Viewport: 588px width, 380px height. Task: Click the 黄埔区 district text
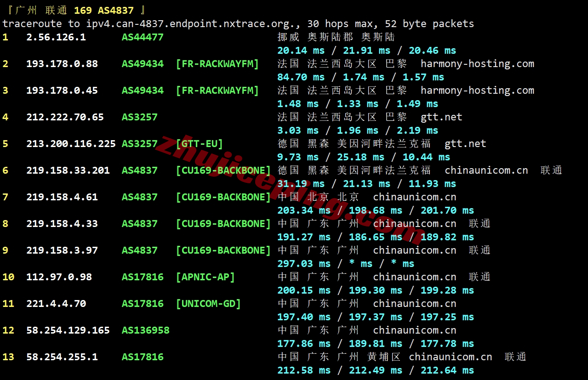[x=384, y=357]
